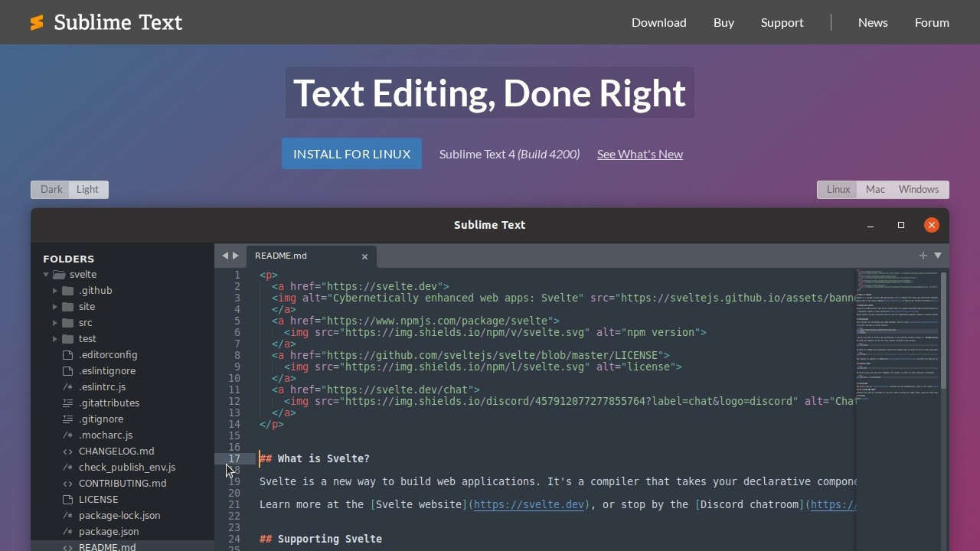
Task: Click the file icon beside .editorconfig
Action: click(67, 354)
